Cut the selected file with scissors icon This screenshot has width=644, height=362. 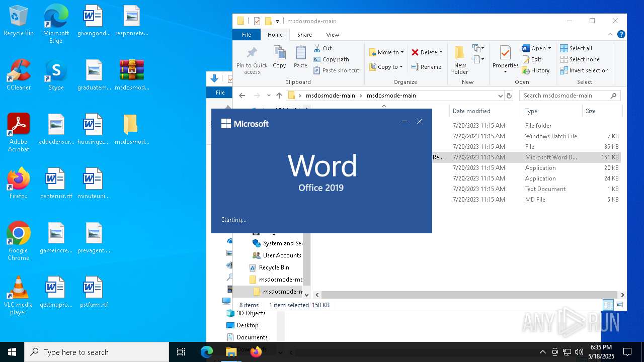(323, 48)
